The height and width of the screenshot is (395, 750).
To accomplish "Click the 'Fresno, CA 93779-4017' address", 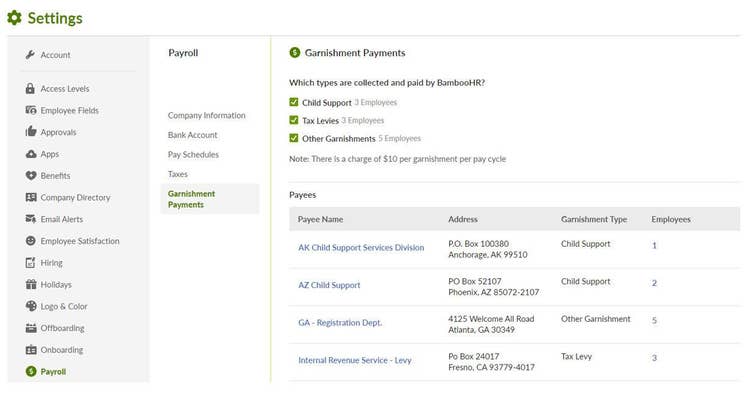I will (x=491, y=367).
